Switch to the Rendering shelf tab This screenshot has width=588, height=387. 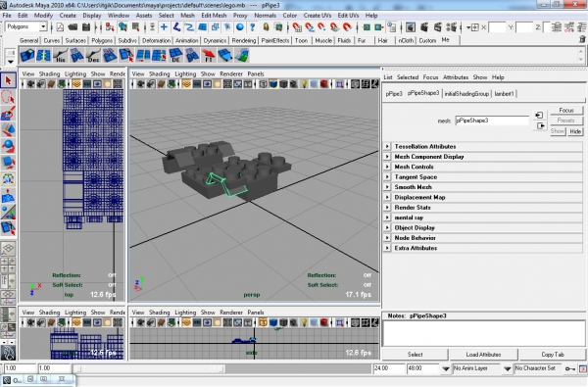(x=244, y=40)
